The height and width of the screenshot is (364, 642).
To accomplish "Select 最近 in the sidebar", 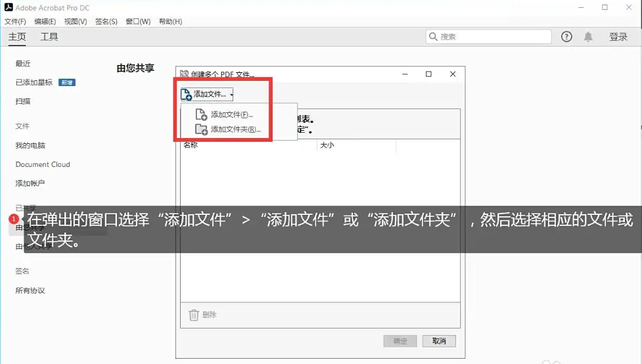I will (x=23, y=64).
